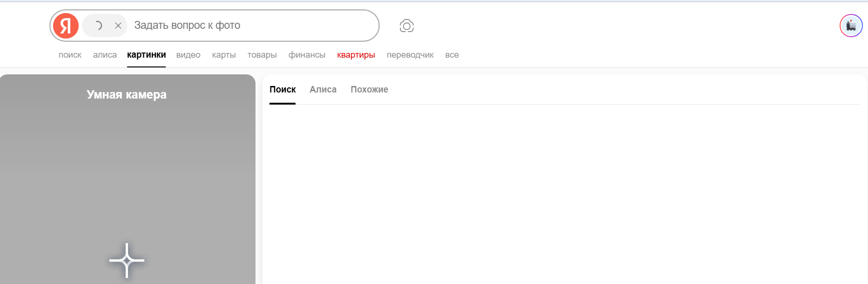This screenshot has width=868, height=284.
Task: Go to the 'поиск' navigation link
Action: tap(70, 55)
